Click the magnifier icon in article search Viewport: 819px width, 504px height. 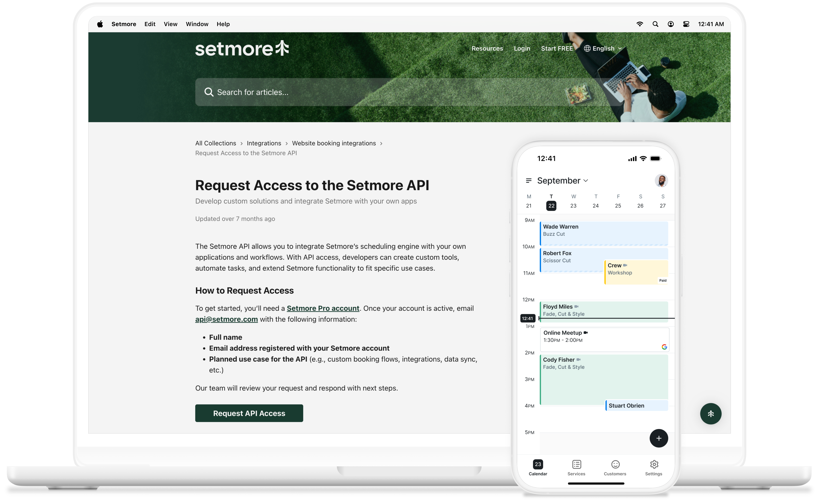[x=209, y=92]
